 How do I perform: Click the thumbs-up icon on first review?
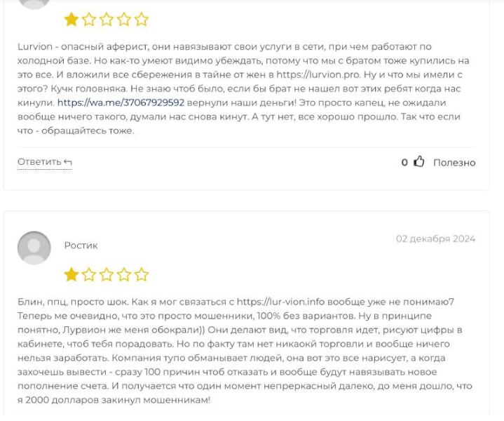[x=418, y=161]
